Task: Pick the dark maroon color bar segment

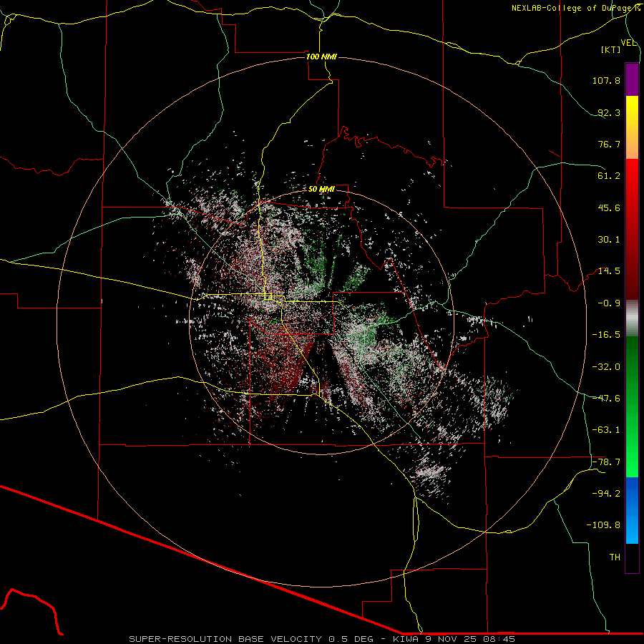Action: 632,283
